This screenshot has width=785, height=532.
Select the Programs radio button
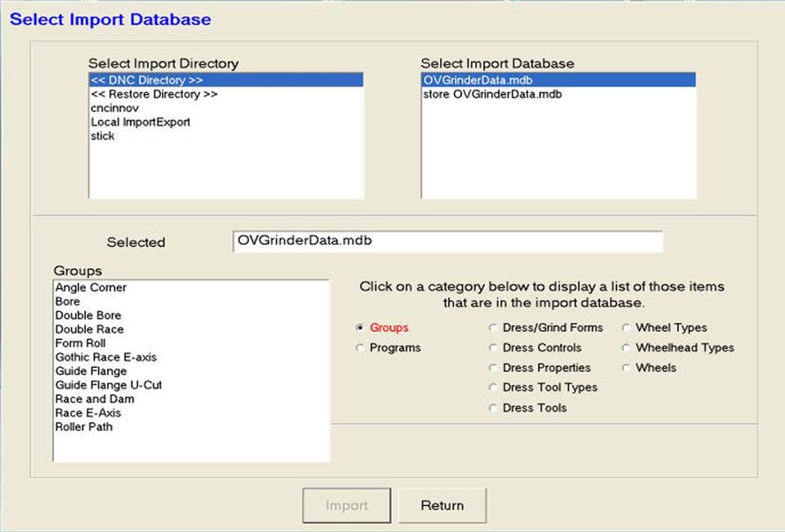click(361, 348)
